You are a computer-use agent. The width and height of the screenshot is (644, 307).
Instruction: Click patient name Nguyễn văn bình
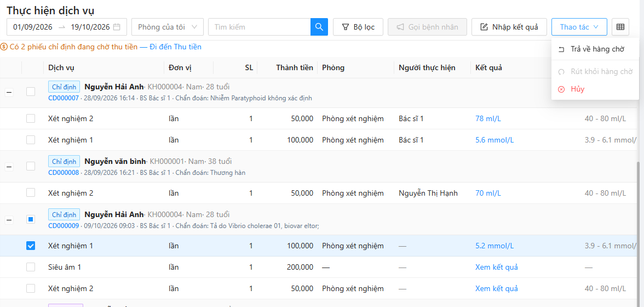116,161
